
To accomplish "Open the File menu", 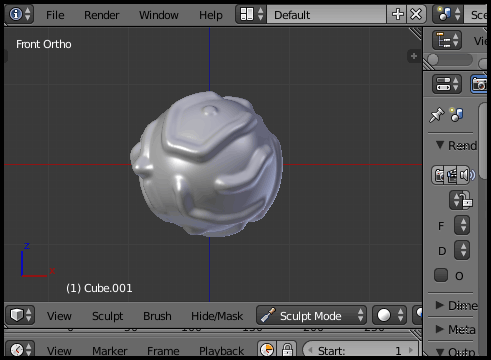I will click(55, 15).
